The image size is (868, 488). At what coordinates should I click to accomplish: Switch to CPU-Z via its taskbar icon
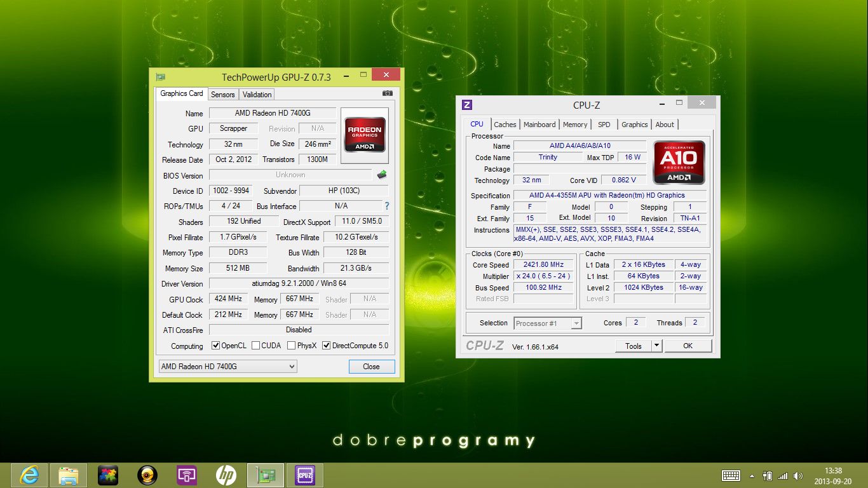[x=305, y=475]
